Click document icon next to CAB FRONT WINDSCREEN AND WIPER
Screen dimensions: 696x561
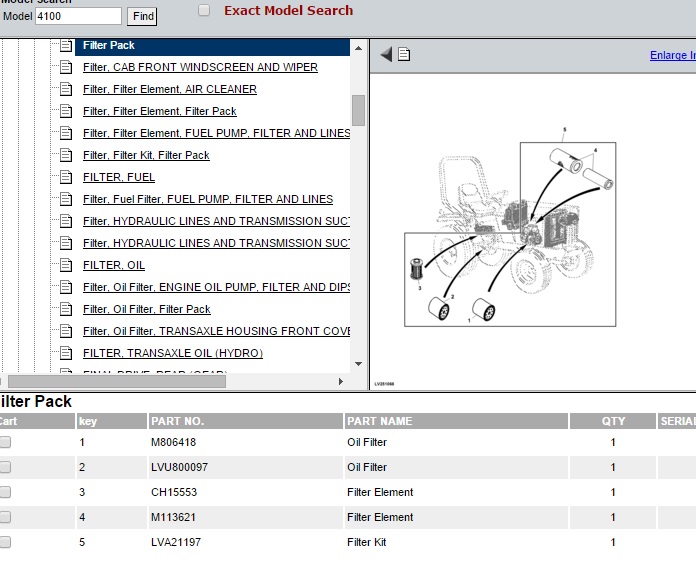click(66, 67)
